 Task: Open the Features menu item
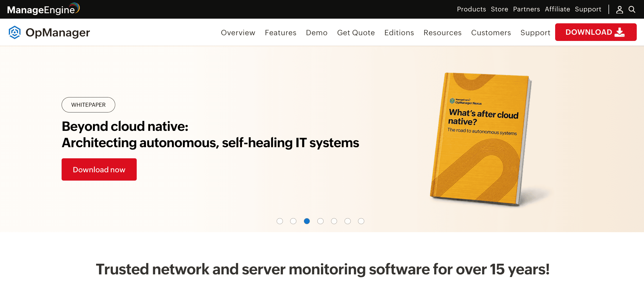281,33
